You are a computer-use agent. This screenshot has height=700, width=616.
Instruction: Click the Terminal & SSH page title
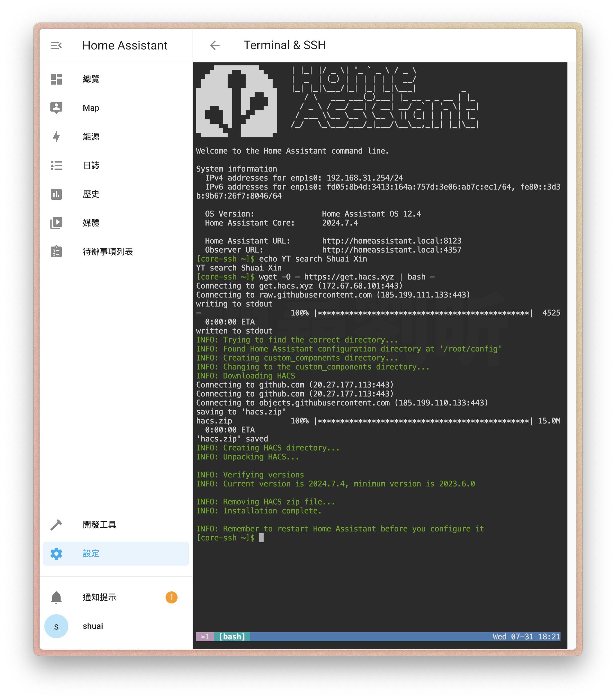285,45
